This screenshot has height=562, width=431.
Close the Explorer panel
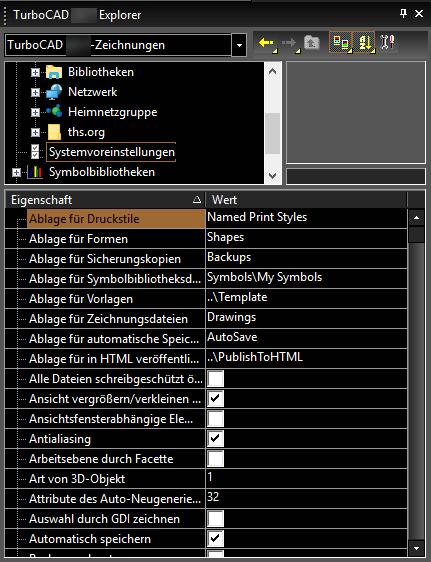pyautogui.click(x=418, y=14)
